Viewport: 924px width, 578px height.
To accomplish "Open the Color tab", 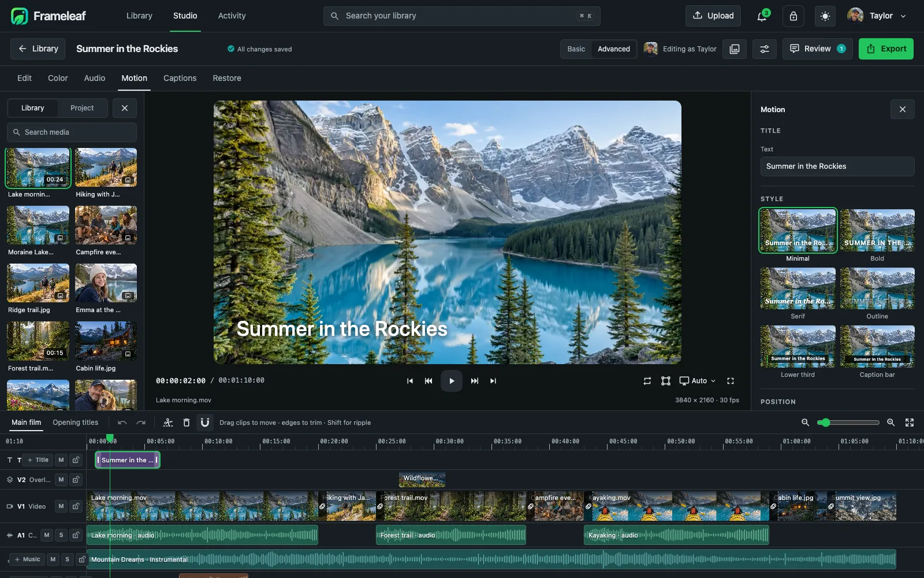I will (58, 78).
